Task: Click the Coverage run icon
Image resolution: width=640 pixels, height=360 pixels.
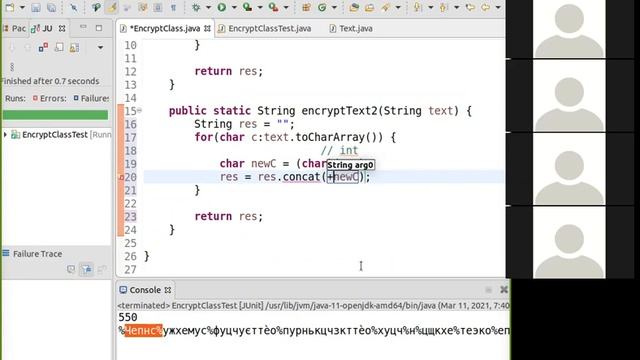Action: (x=247, y=7)
